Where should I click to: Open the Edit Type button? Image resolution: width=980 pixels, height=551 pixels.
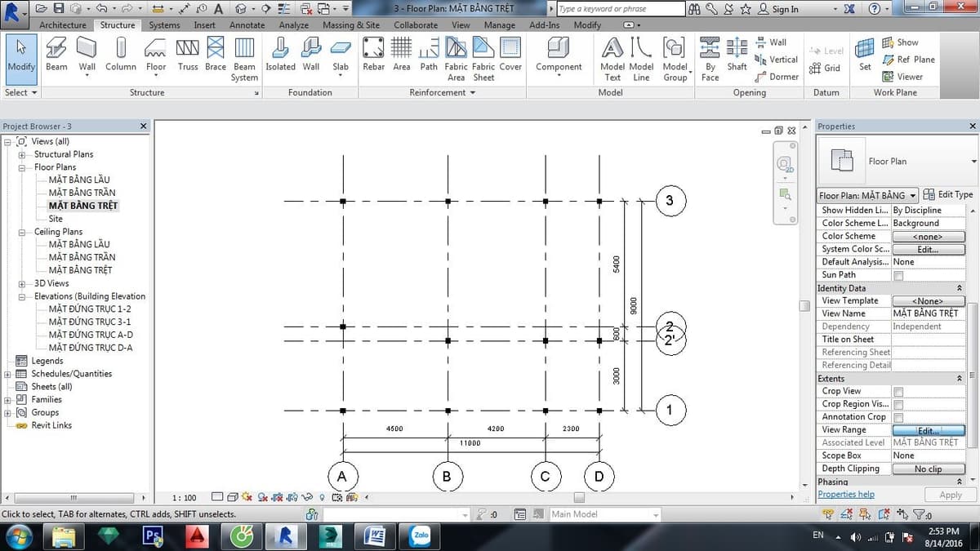[948, 195]
